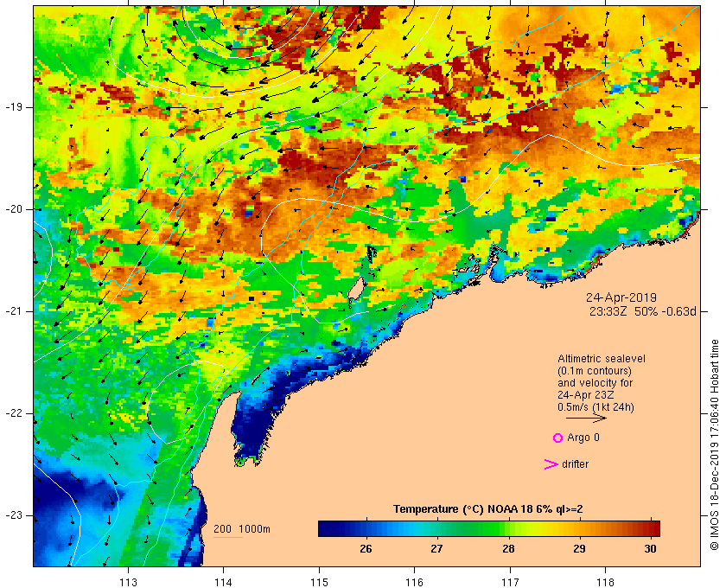Click the drifter label
This screenshot has height=588, width=726.
pyautogui.click(x=576, y=464)
